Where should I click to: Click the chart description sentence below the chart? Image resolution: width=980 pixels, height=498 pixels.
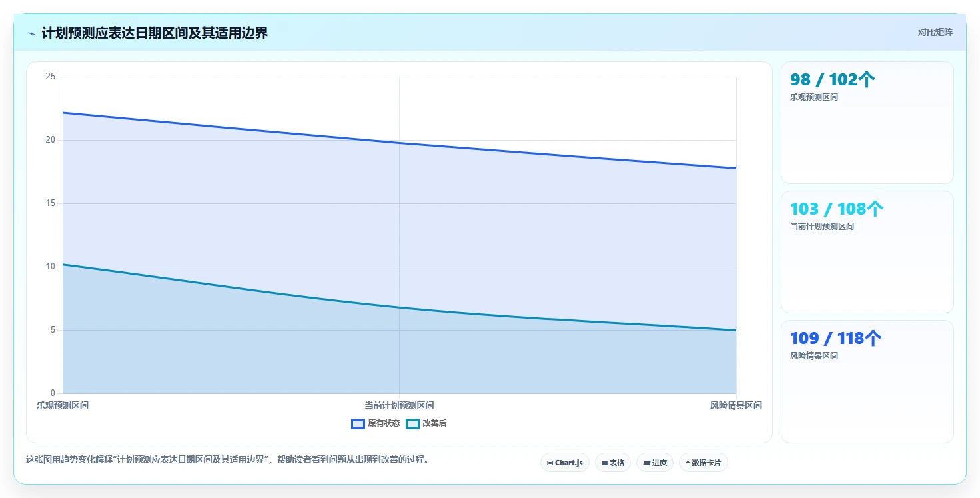coord(227,459)
